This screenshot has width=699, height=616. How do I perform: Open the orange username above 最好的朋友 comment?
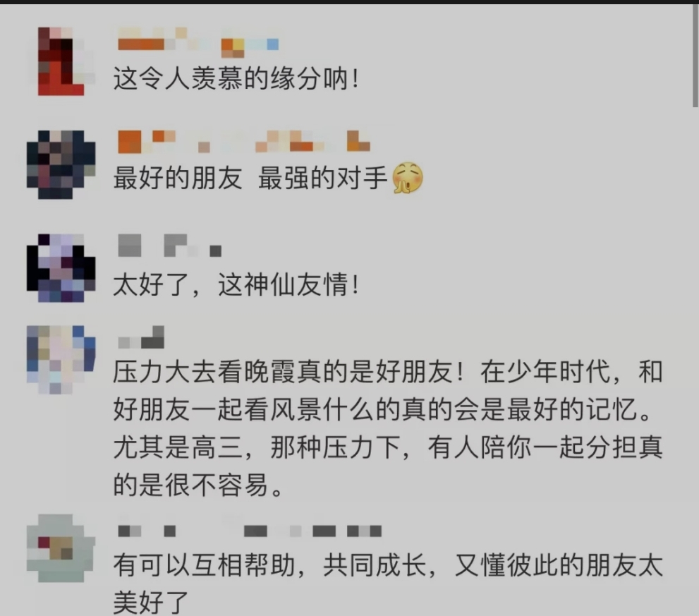[244, 142]
